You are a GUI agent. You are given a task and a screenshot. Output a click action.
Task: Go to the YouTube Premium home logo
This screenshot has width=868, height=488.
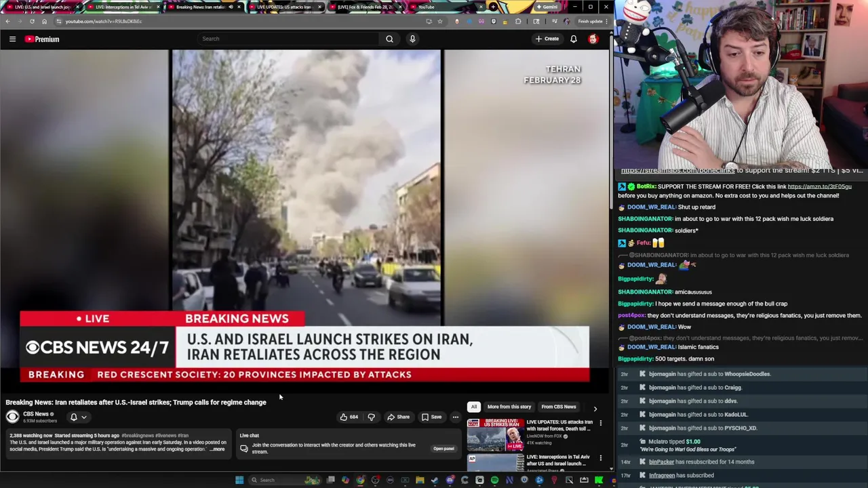coord(42,39)
